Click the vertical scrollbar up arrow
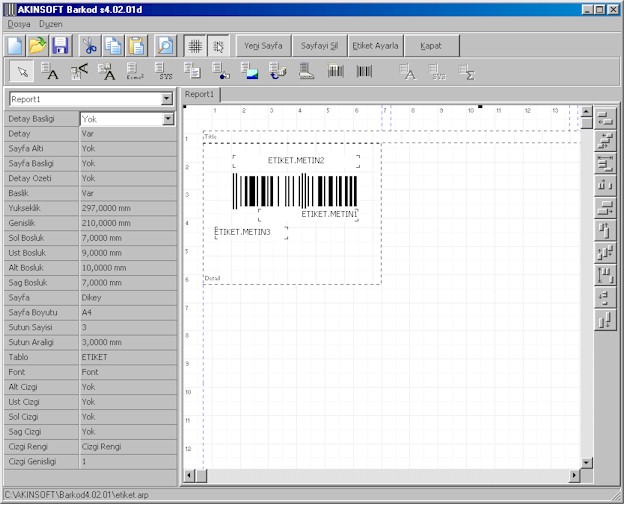This screenshot has height=505, width=625. [x=586, y=111]
